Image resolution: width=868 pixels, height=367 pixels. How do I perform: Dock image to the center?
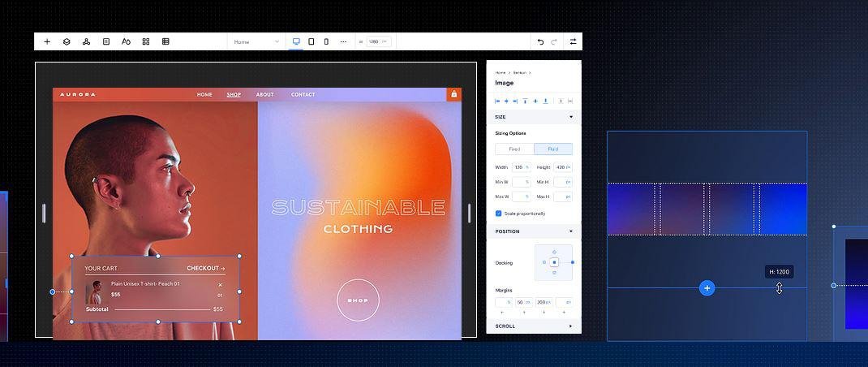[x=554, y=262]
